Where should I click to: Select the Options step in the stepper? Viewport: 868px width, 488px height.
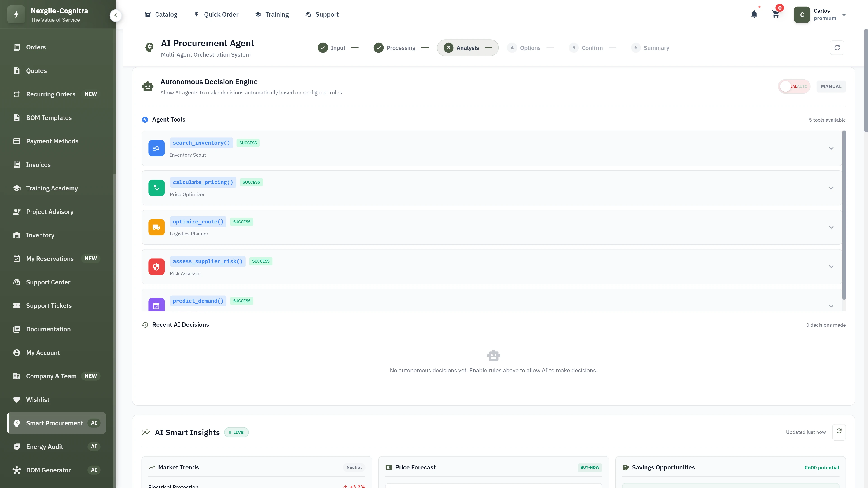tap(524, 47)
